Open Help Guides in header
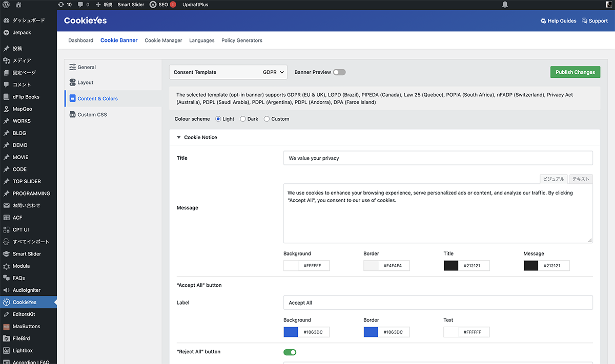The height and width of the screenshot is (364, 615). [558, 21]
